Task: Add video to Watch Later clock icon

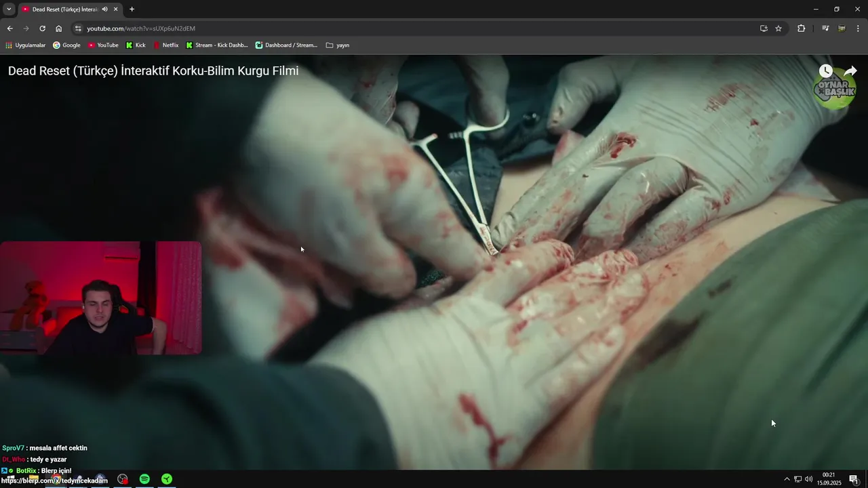Action: click(825, 71)
